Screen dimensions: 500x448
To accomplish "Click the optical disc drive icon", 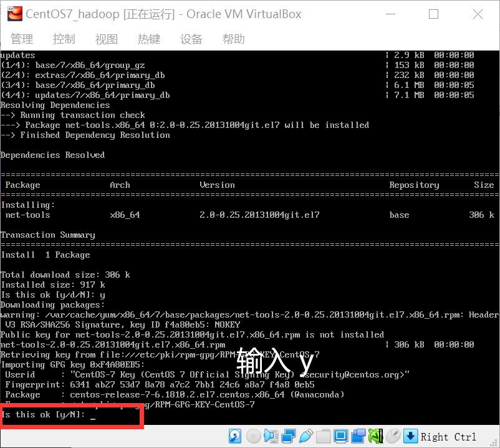I will point(254,436).
